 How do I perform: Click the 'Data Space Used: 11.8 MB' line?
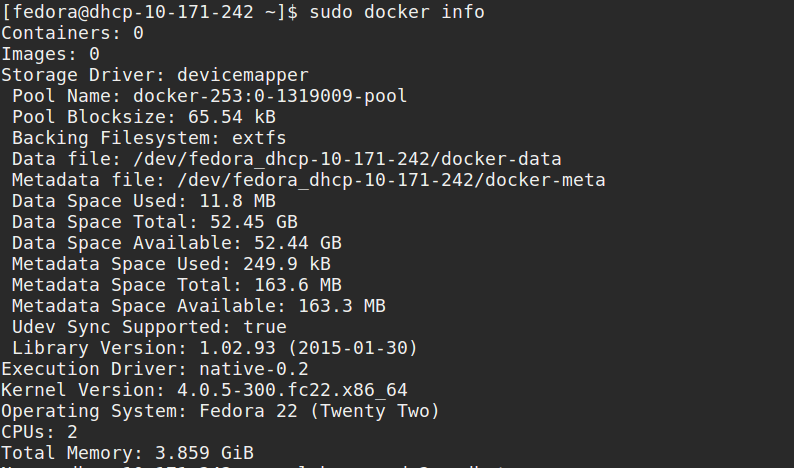[144, 201]
